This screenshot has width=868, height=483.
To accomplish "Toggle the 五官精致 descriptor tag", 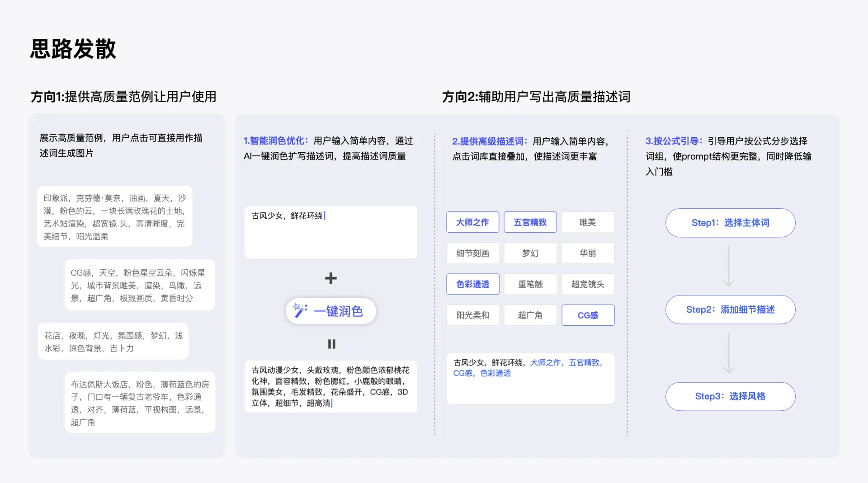I will 530,222.
